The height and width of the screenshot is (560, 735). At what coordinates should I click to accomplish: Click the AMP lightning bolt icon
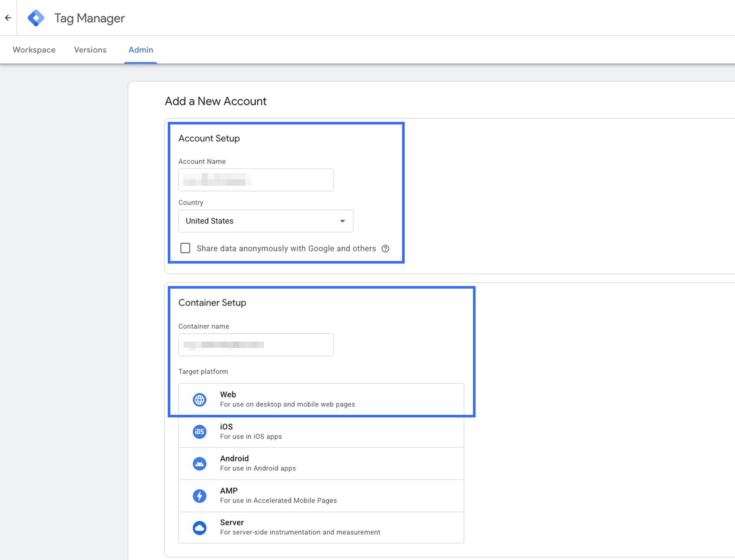199,496
